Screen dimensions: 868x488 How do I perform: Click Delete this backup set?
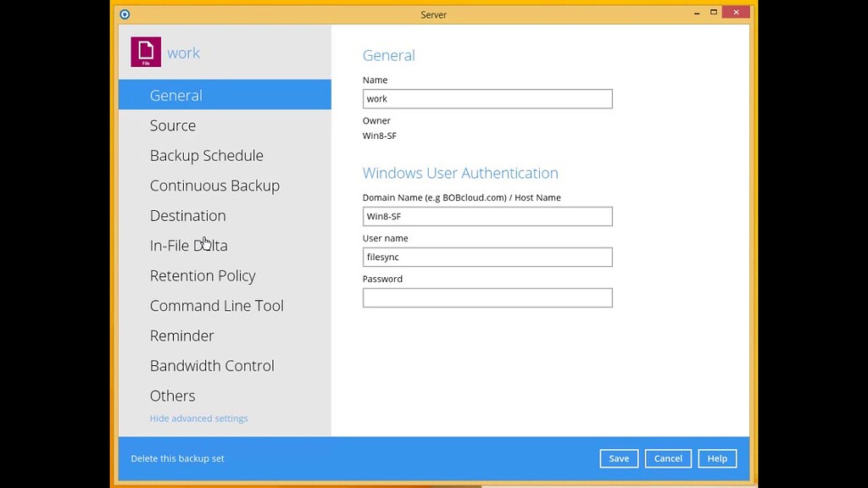(177, 458)
